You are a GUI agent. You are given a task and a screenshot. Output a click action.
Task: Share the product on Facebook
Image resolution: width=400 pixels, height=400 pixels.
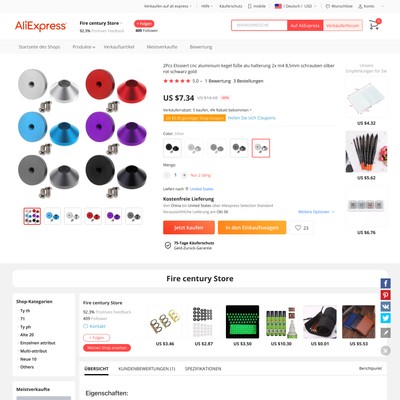386,283
